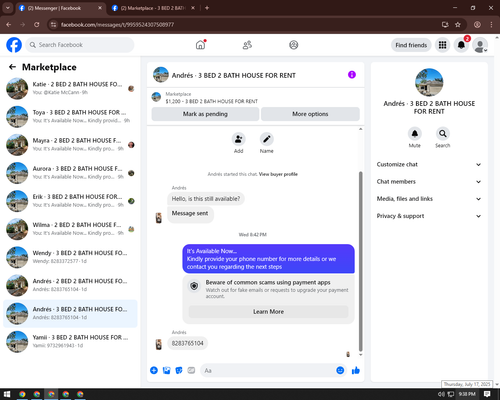This screenshot has height=400, width=500.
Task: Click the chat vertical scrollbar
Action: tap(360, 261)
